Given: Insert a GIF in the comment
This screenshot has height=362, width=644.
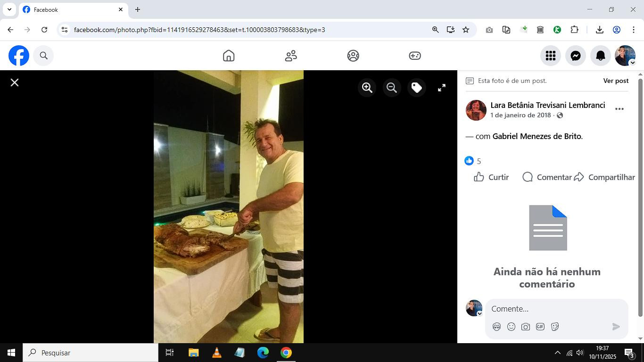Looking at the screenshot, I should pyautogui.click(x=540, y=327).
